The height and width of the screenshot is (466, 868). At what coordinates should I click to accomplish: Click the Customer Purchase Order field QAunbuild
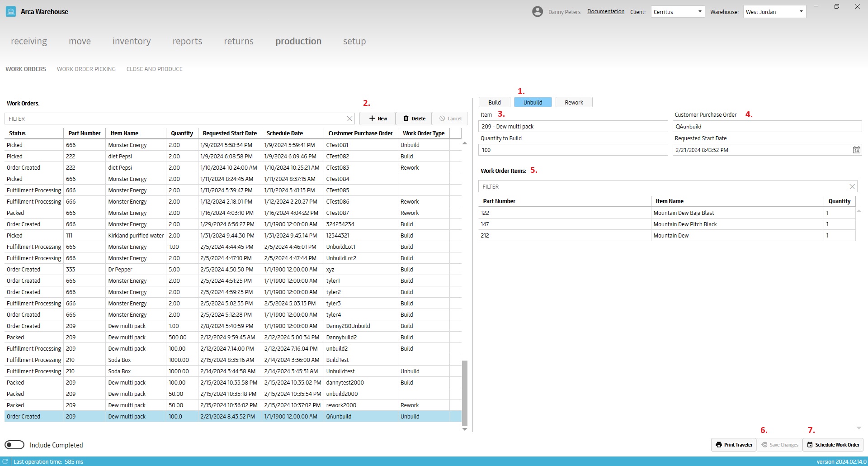pyautogui.click(x=767, y=126)
